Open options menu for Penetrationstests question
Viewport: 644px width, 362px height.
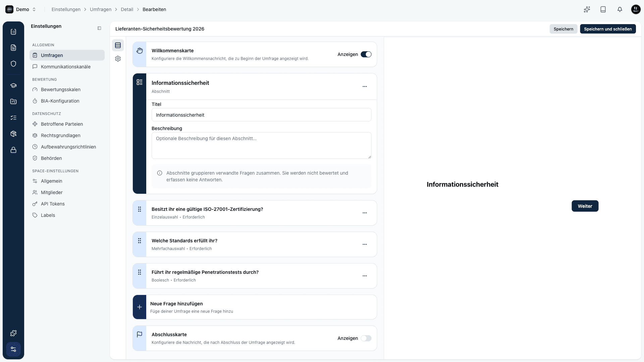coord(365,276)
